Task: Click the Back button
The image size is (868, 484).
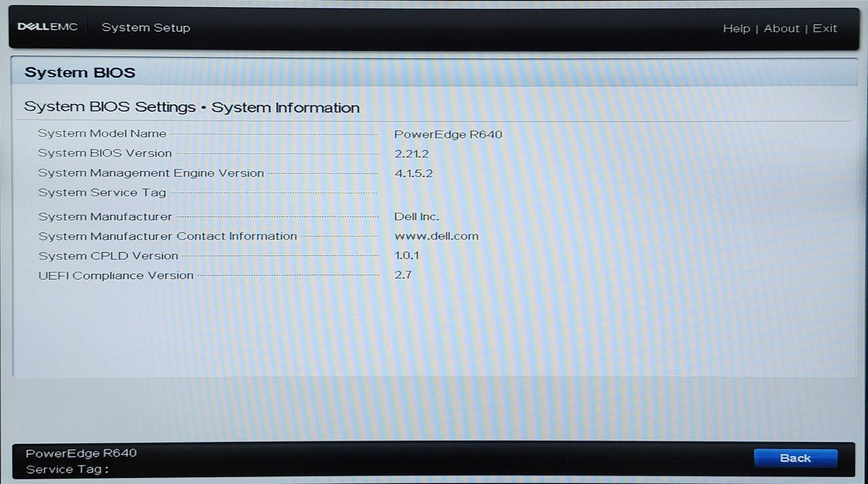Action: click(x=795, y=458)
